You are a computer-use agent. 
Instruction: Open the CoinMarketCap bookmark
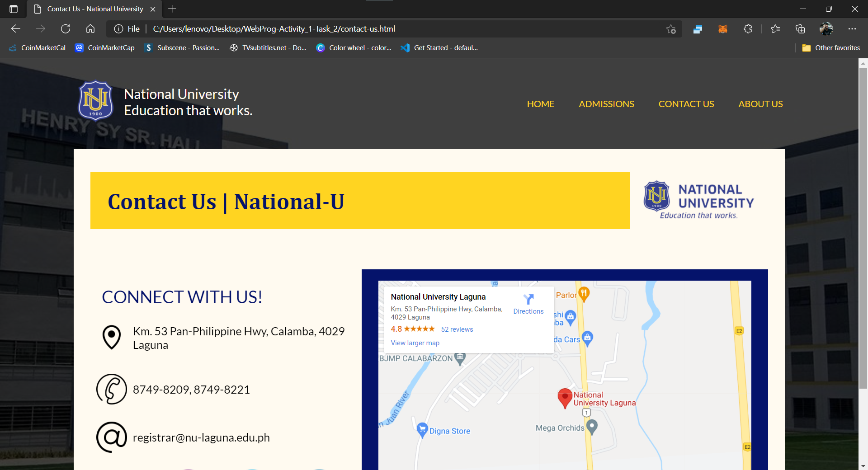104,47
